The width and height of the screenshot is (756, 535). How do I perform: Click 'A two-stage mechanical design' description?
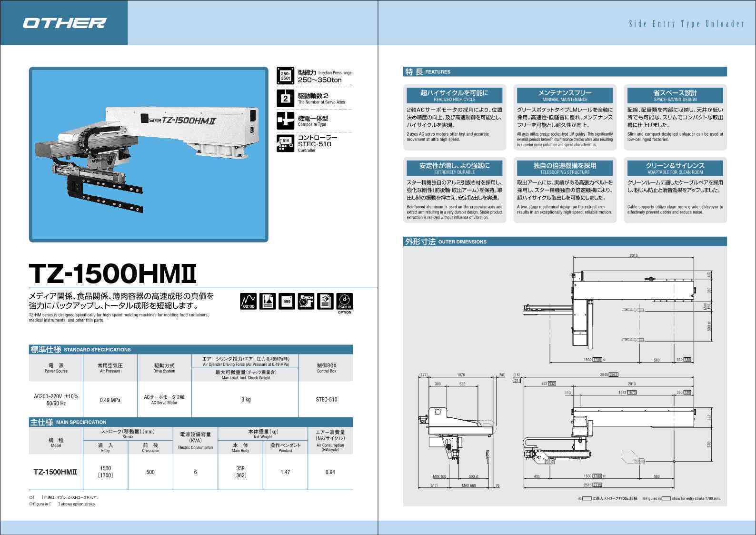(x=565, y=210)
